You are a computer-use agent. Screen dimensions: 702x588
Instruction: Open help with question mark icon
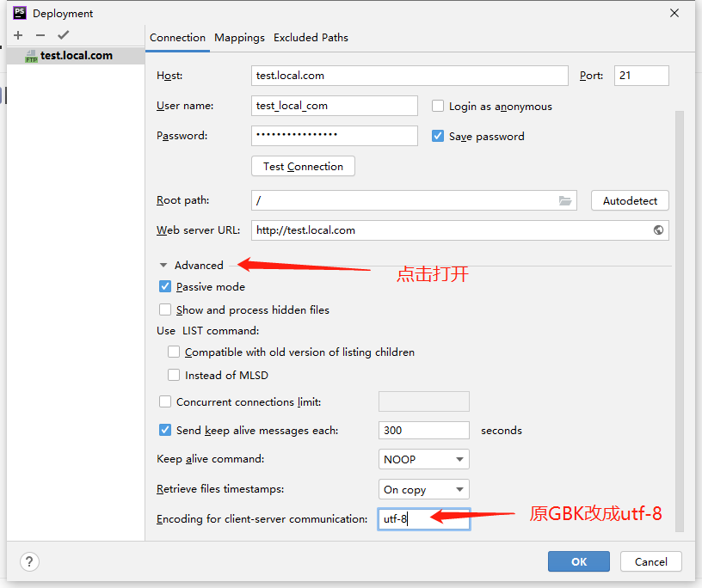[29, 561]
